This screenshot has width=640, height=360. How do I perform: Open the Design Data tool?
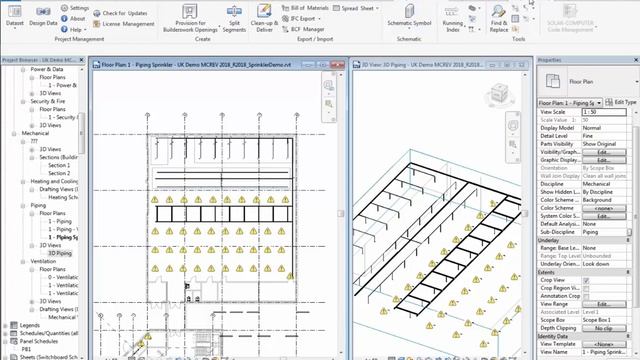click(x=43, y=16)
